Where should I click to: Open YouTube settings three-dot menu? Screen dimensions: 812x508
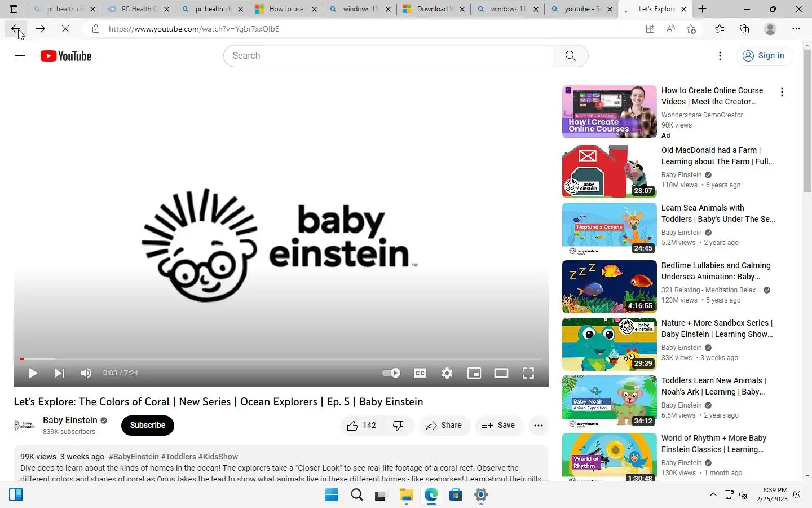click(720, 56)
